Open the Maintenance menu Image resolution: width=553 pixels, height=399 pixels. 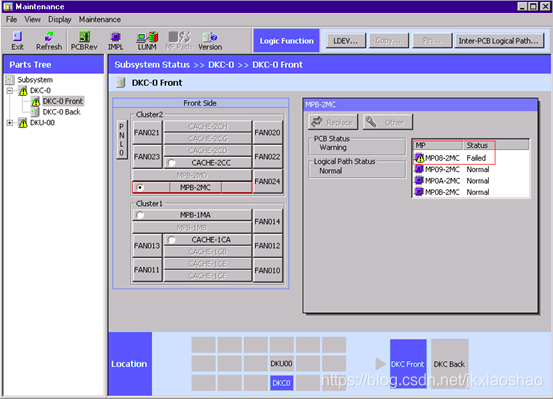coord(100,19)
